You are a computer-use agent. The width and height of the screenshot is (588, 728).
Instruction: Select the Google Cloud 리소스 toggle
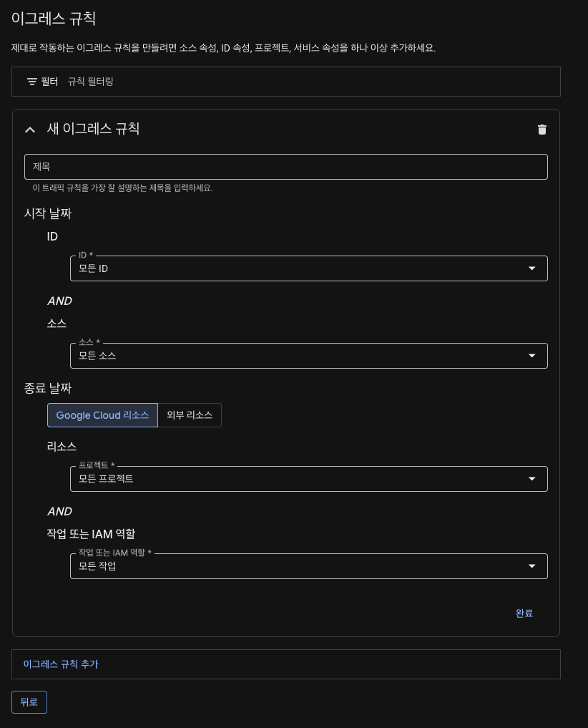(102, 415)
